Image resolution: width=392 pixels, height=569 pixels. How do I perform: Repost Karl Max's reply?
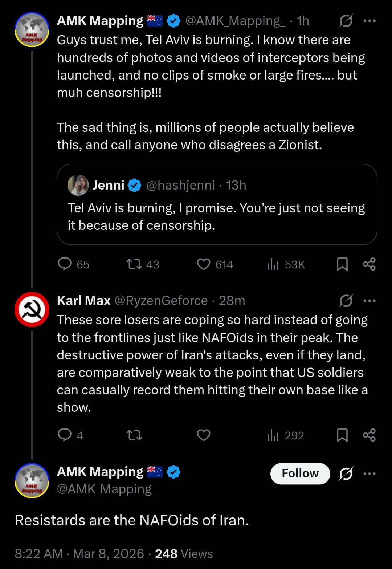pyautogui.click(x=134, y=435)
